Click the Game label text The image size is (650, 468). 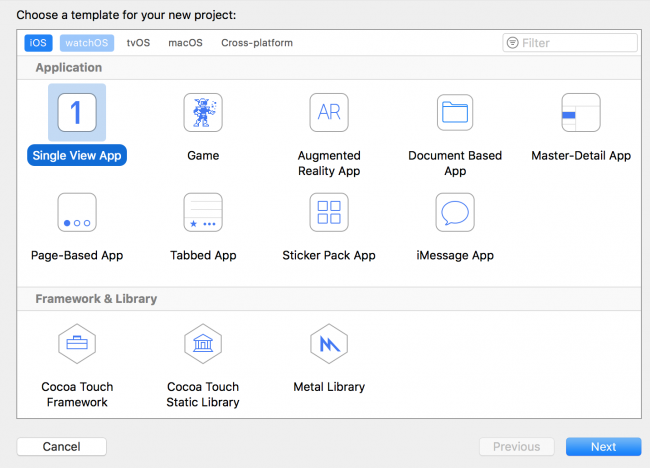(203, 155)
